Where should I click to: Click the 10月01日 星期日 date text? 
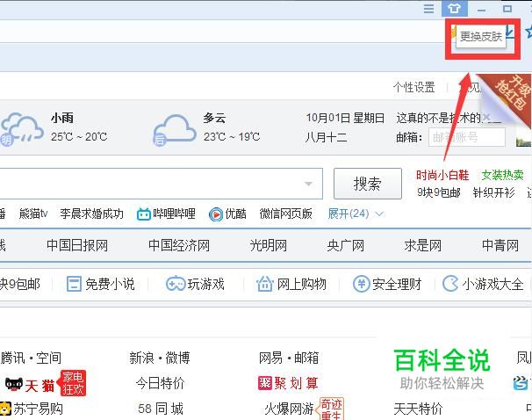click(x=345, y=118)
